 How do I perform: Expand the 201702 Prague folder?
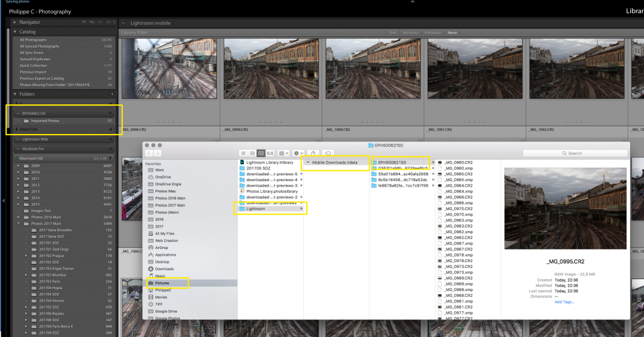26,256
